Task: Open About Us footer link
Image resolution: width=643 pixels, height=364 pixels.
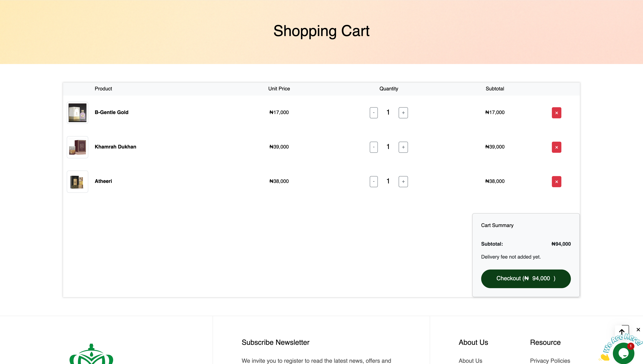Action: point(470,360)
